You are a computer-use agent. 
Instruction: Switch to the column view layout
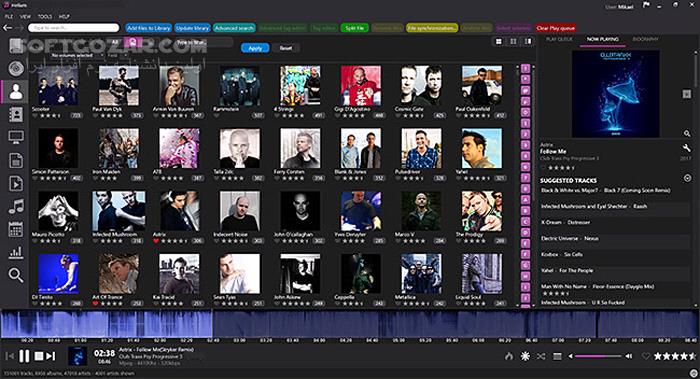pyautogui.click(x=513, y=42)
